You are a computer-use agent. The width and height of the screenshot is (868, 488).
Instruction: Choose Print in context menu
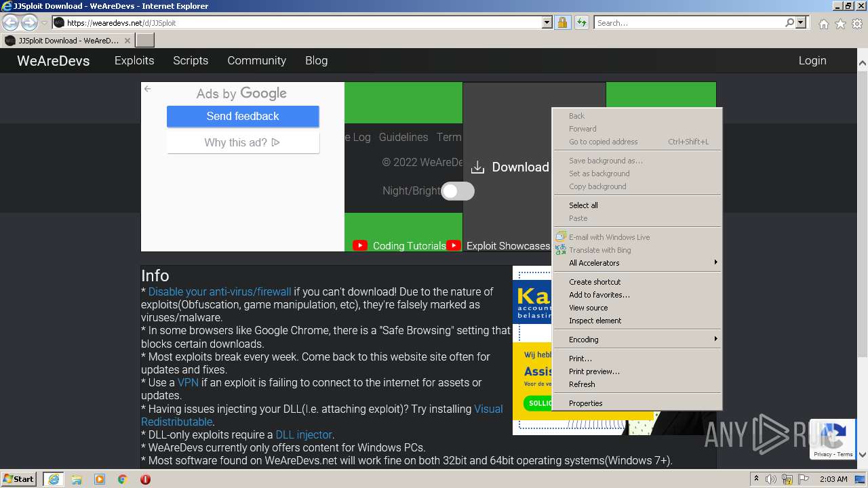point(637,359)
